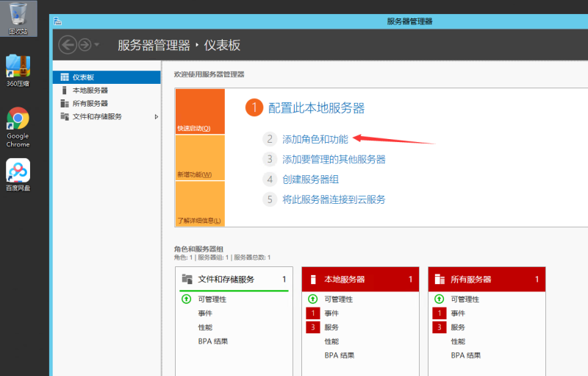Click 将此服务器连接到云服务 link

click(334, 199)
